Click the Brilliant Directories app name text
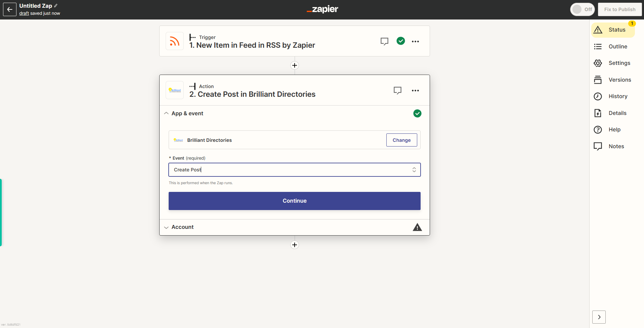 click(210, 140)
